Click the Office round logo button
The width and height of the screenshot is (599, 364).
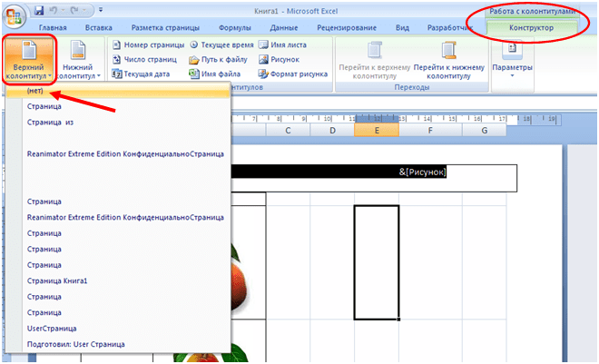point(15,17)
